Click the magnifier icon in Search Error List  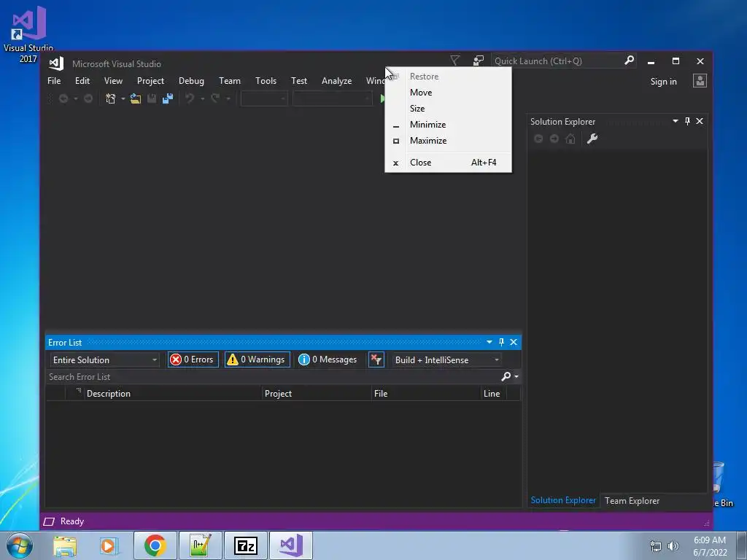coord(506,377)
